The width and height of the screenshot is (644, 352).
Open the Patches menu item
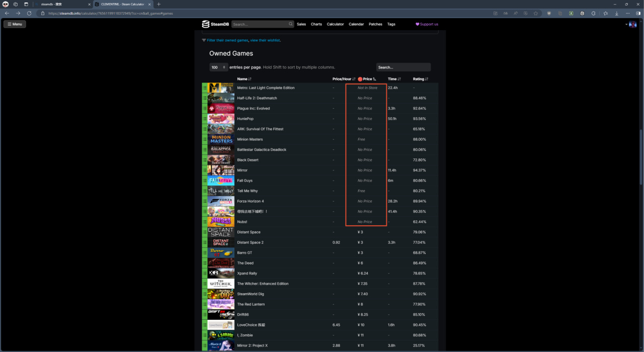[375, 24]
